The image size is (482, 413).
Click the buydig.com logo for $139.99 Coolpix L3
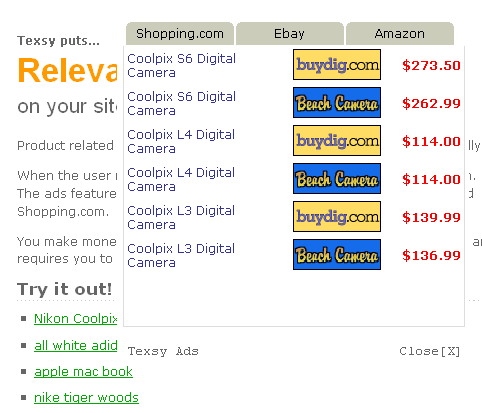[x=337, y=217]
